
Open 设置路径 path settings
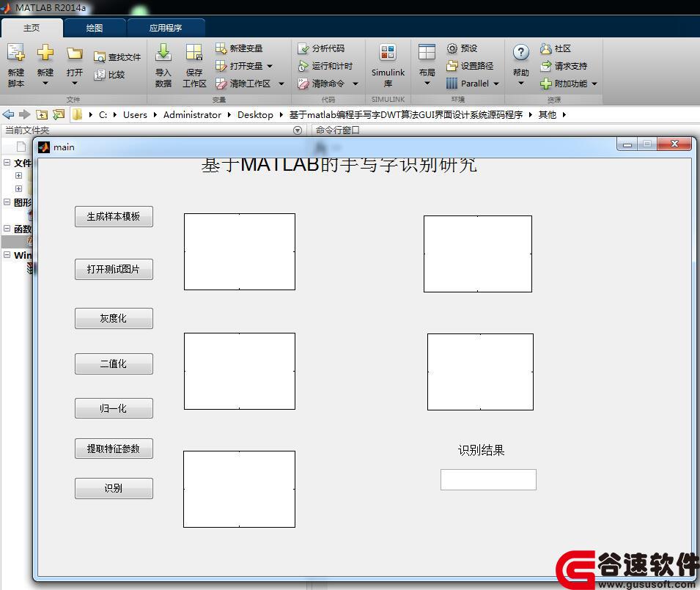470,66
